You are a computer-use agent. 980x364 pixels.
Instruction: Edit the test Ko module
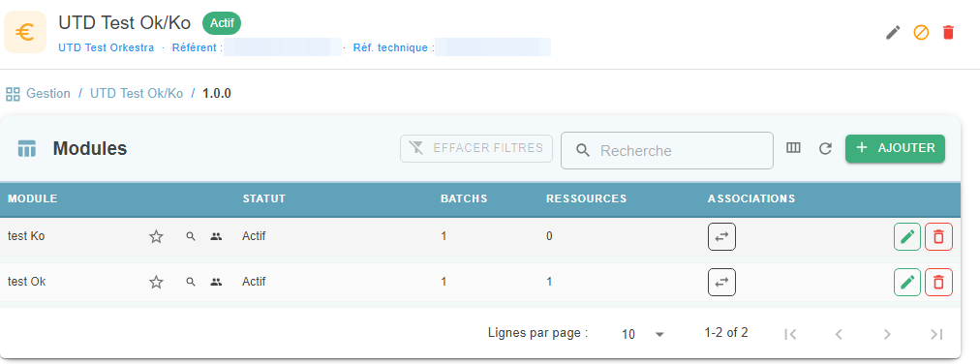pyautogui.click(x=907, y=237)
